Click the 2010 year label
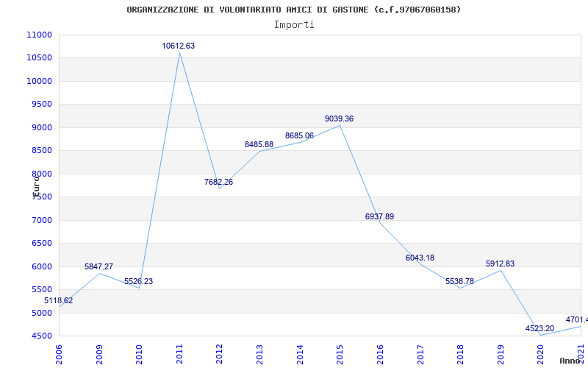 tap(140, 354)
